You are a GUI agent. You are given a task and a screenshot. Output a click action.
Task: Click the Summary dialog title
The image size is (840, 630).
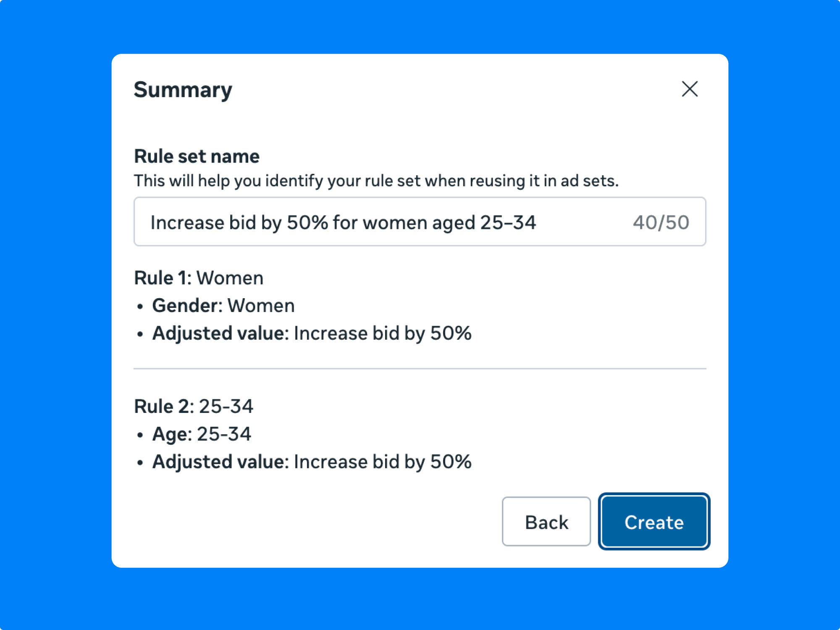183,89
